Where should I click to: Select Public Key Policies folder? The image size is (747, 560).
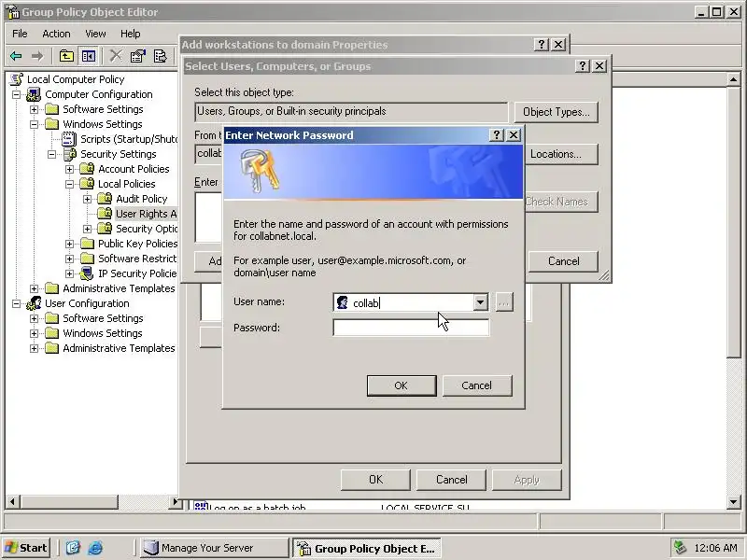[x=137, y=244]
